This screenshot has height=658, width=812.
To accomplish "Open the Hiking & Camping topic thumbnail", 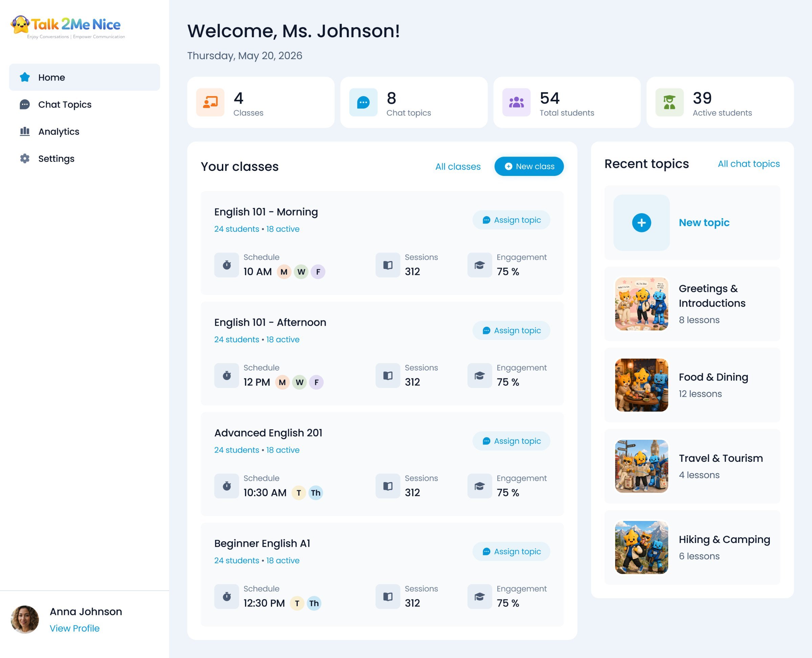I will (641, 547).
